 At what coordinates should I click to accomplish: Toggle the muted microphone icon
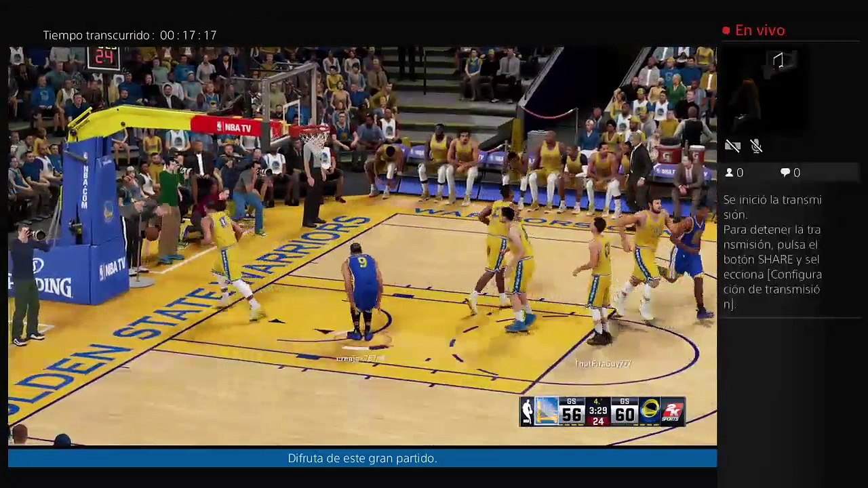point(757,146)
